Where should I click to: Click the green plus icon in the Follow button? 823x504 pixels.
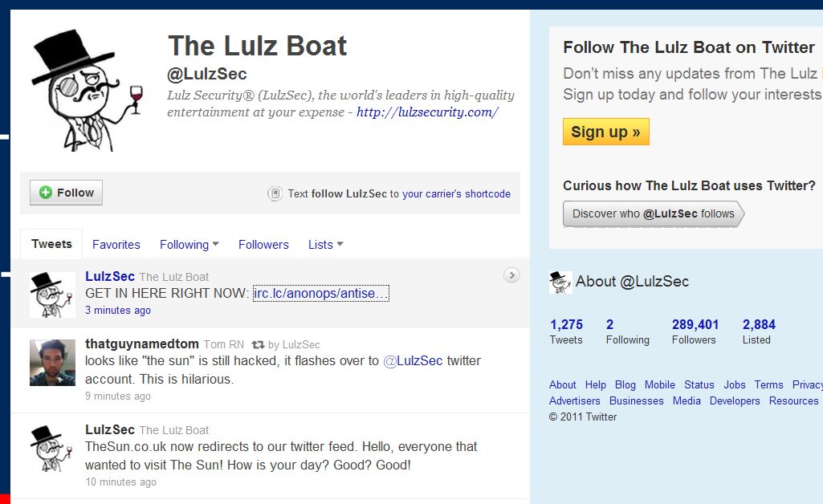(47, 192)
